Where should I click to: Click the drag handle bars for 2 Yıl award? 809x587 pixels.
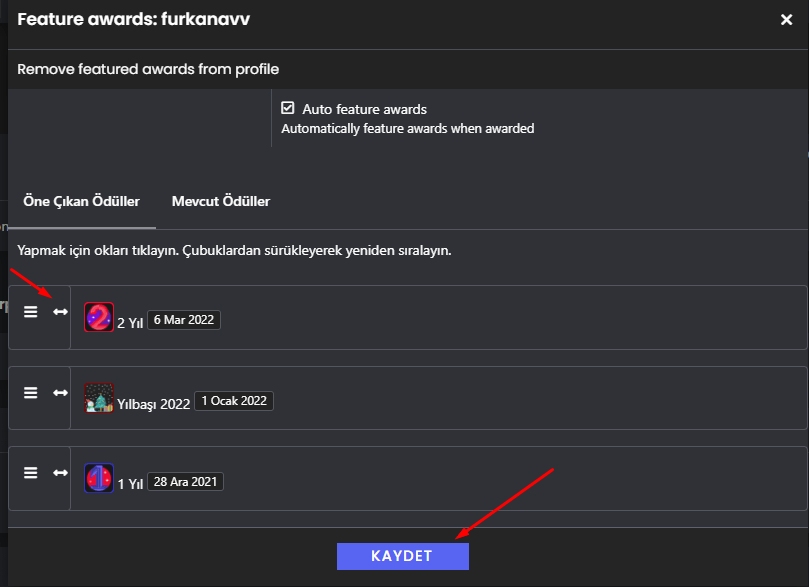(x=30, y=312)
